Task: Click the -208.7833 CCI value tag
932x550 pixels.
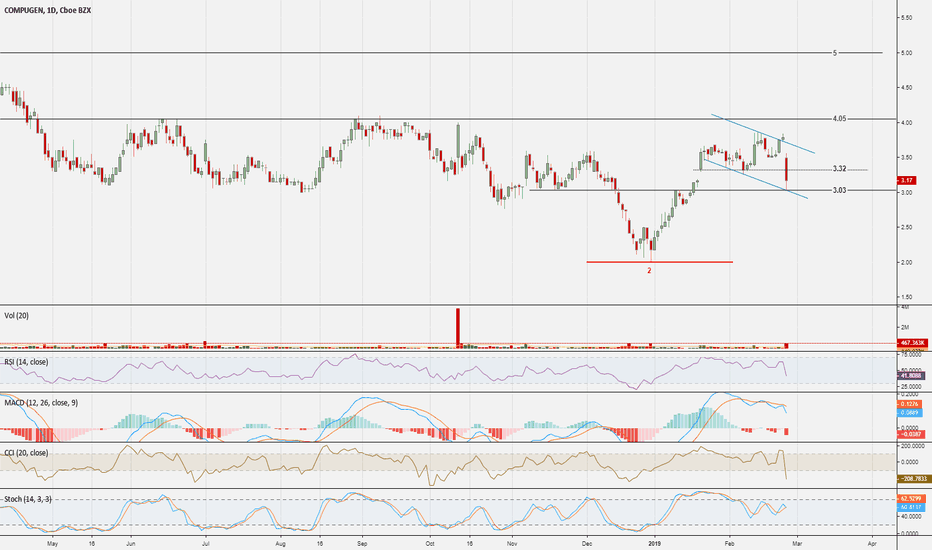Action: pos(912,478)
